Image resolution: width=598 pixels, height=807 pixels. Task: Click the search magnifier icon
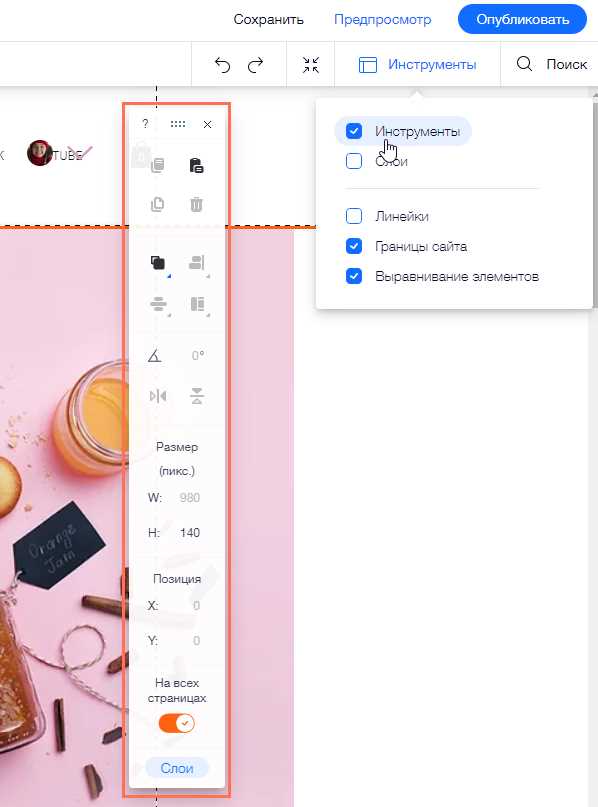tap(524, 64)
